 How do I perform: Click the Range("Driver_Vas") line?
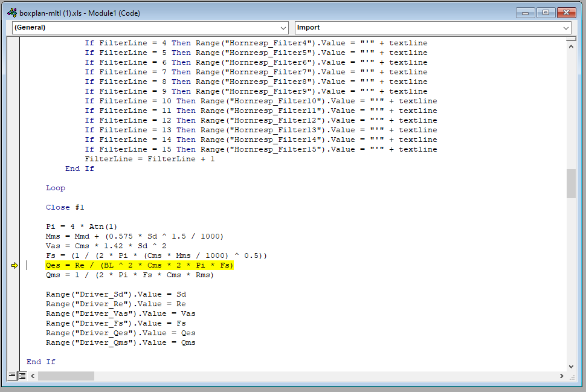coord(121,313)
